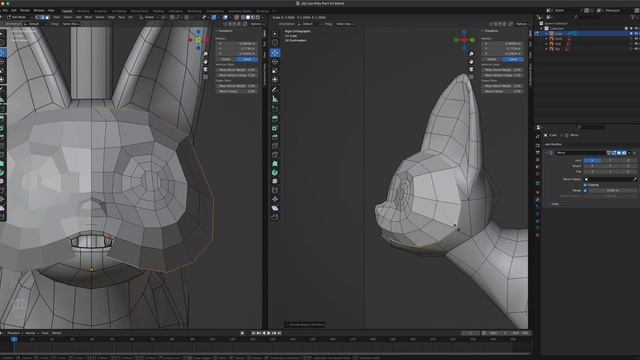Toggle the Merge checkbox in Mirror modifier
The width and height of the screenshot is (640, 360).
585,191
